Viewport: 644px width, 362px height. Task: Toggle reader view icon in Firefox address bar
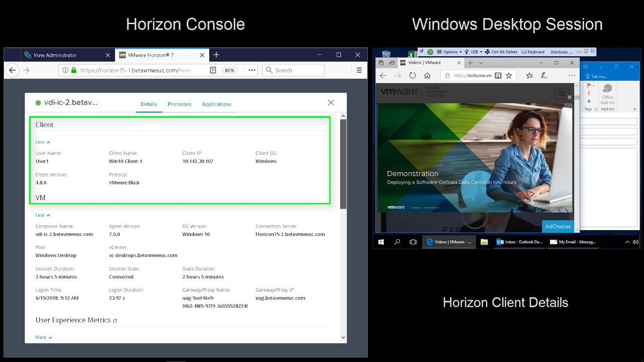pyautogui.click(x=213, y=70)
